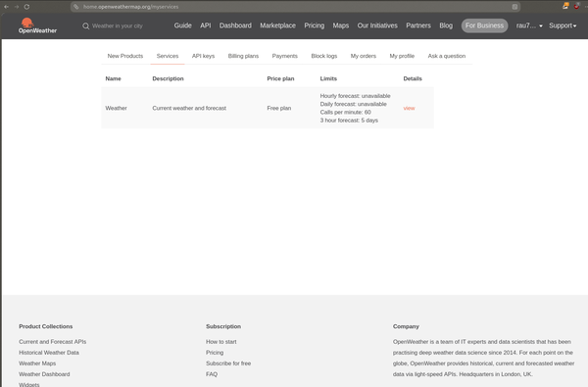Screen dimensions: 588x387
Task: Click the 'Price plan' column header
Action: (280, 78)
